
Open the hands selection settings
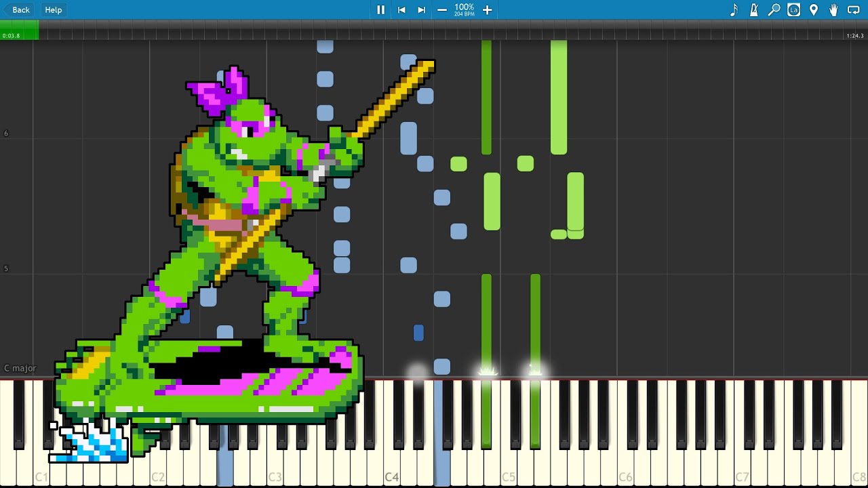833,9
